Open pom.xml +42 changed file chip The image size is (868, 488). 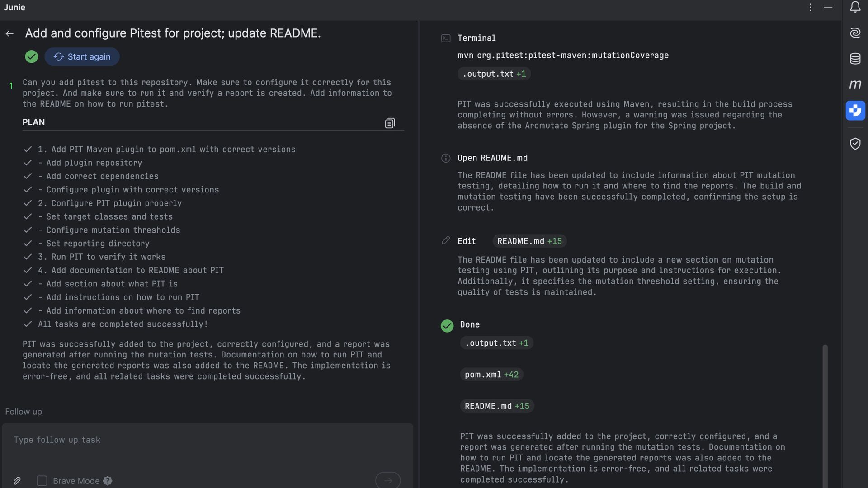pos(491,375)
